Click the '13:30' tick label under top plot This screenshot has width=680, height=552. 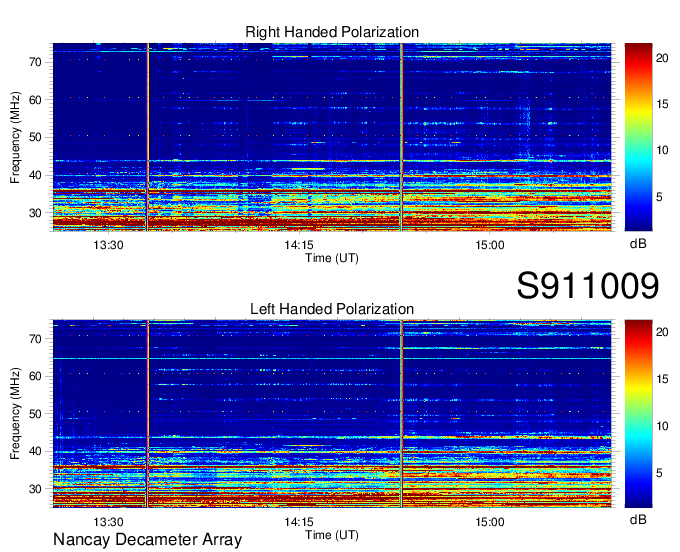[108, 245]
